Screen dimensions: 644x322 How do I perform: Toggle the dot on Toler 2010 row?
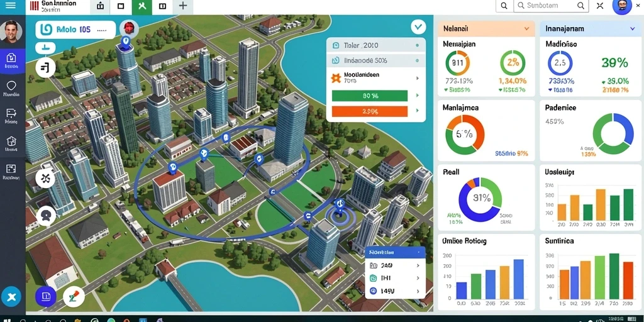[418, 45]
